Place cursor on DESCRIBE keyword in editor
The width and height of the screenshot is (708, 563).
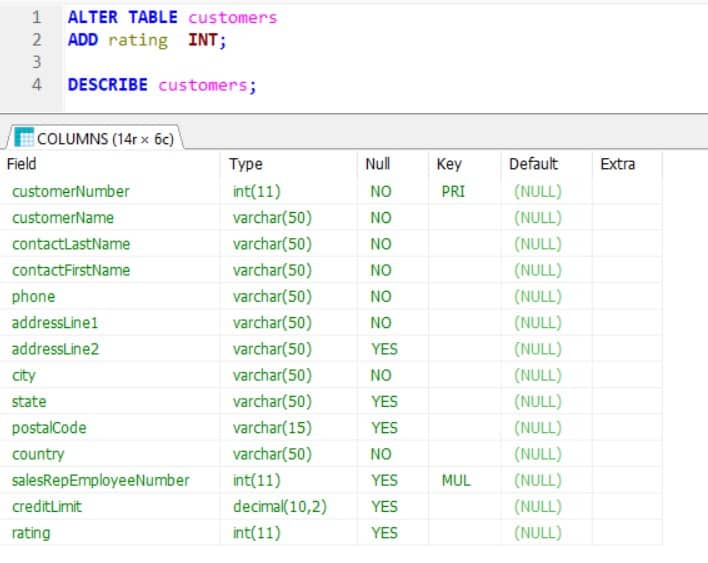107,84
